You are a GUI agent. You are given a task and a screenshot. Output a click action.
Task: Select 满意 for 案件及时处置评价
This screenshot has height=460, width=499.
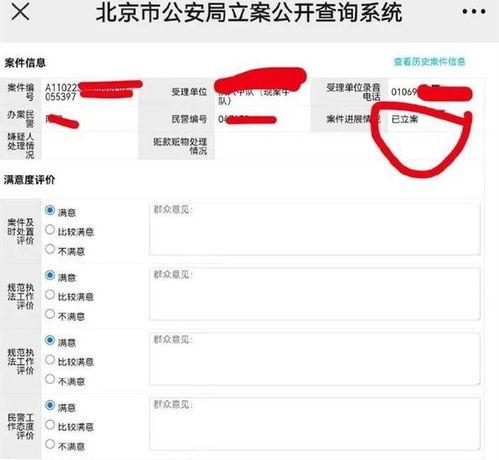pos(50,210)
